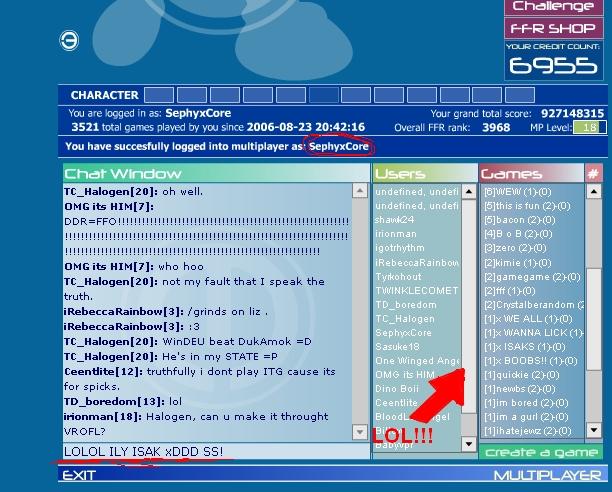The width and height of the screenshot is (612, 492).
Task: Click the Chat Window scroll-down arrow
Action: coord(360,433)
